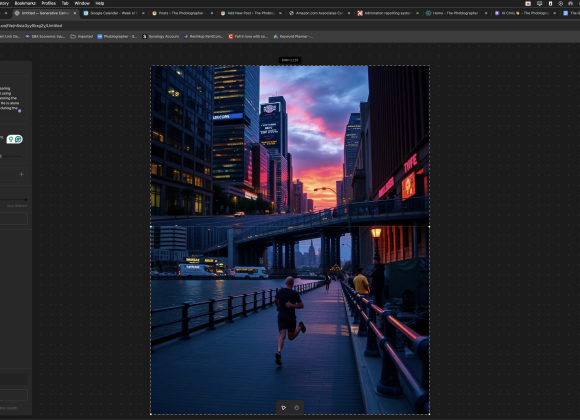Click the input box below the Very different slider
This screenshot has width=580, height=420.
(x=14, y=218)
